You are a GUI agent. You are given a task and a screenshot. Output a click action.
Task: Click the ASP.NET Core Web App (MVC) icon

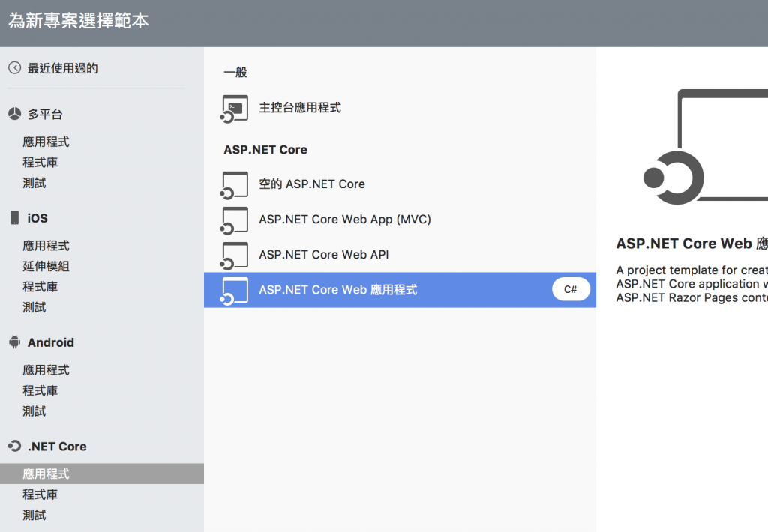(x=234, y=220)
